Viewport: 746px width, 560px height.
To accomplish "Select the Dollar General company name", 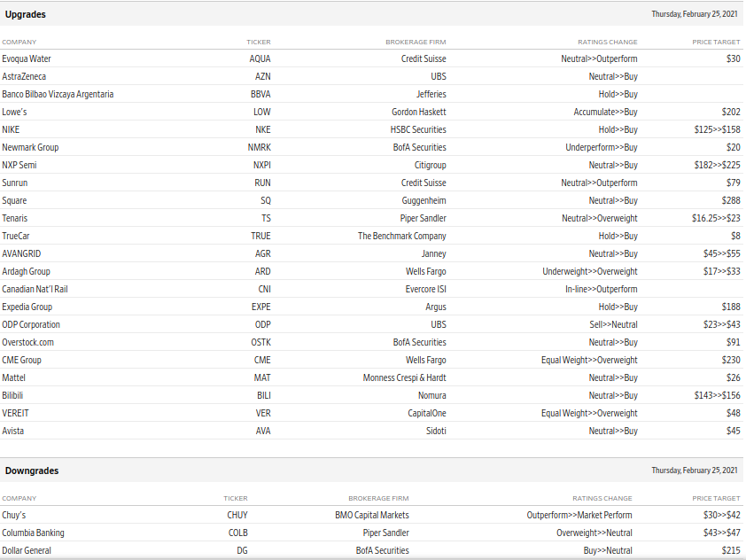I will click(27, 550).
